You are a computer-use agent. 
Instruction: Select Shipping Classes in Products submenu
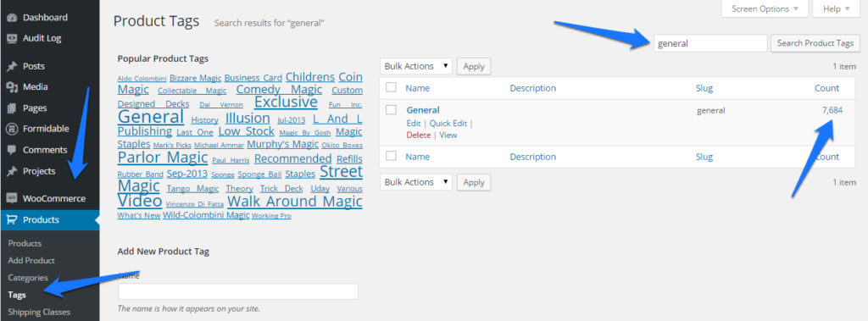pos(39,313)
